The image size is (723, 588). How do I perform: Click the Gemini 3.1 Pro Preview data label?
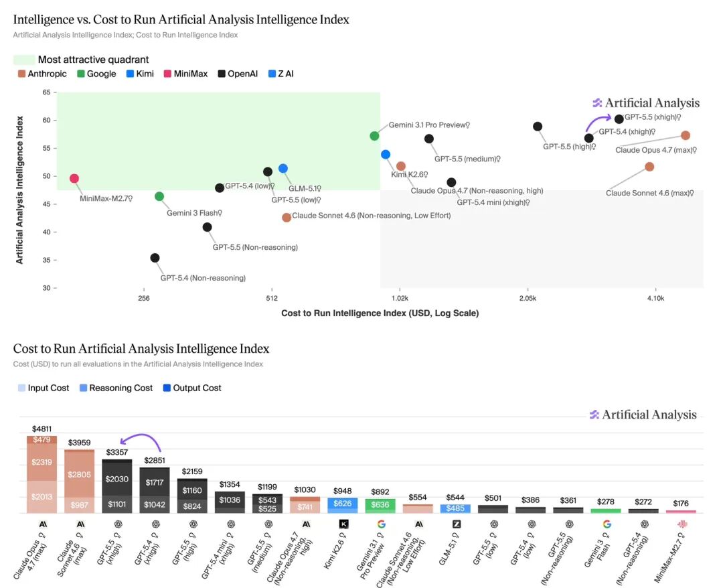pyautogui.click(x=429, y=125)
